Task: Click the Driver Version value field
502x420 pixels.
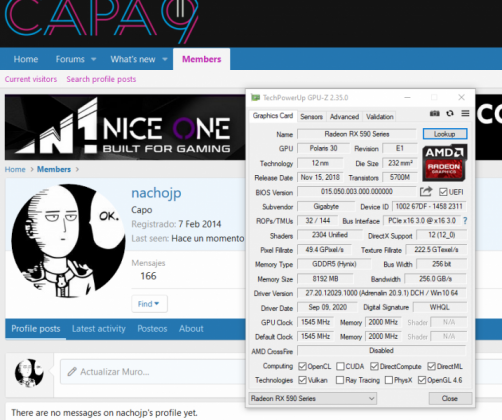Action: tap(382, 293)
